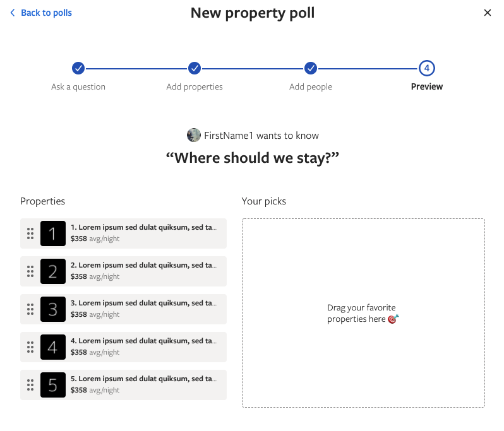Click property 5 Lorem ipsum title
The width and height of the screenshot is (504, 431).
click(x=143, y=379)
